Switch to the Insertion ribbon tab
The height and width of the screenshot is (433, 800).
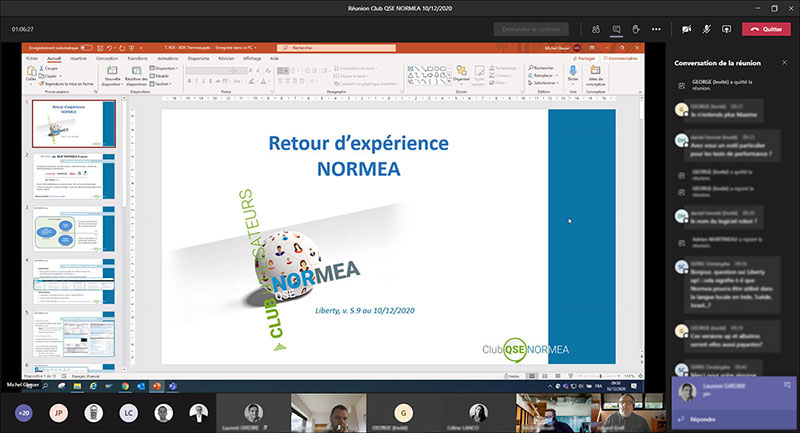(78, 59)
